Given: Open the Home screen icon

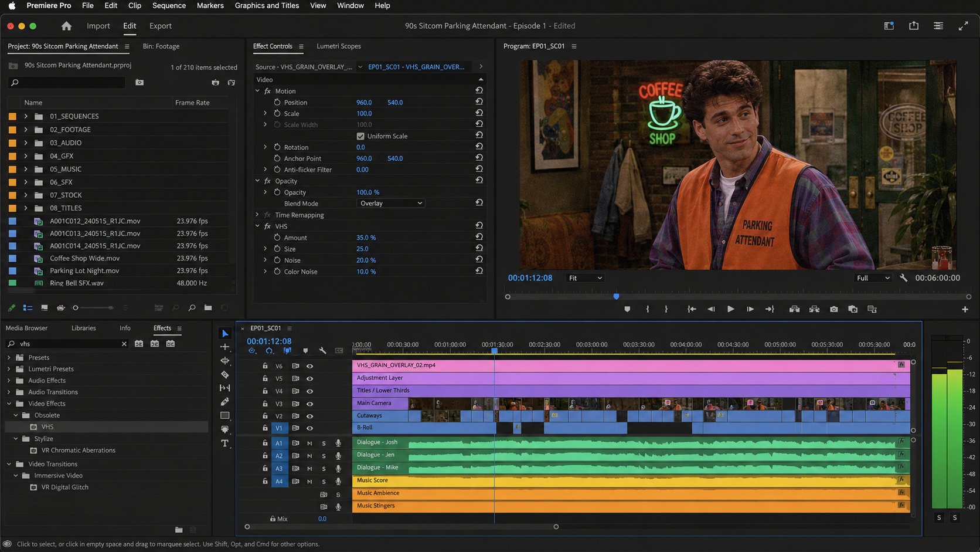Looking at the screenshot, I should pos(66,26).
